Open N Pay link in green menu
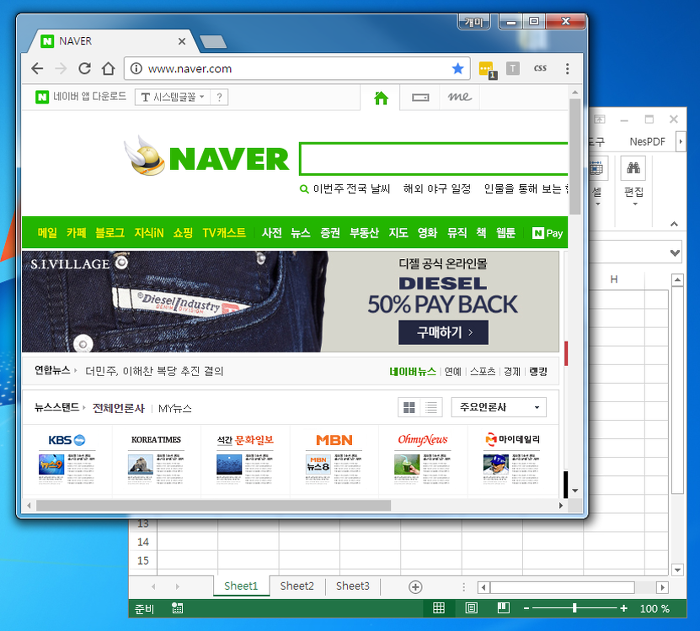 [547, 233]
